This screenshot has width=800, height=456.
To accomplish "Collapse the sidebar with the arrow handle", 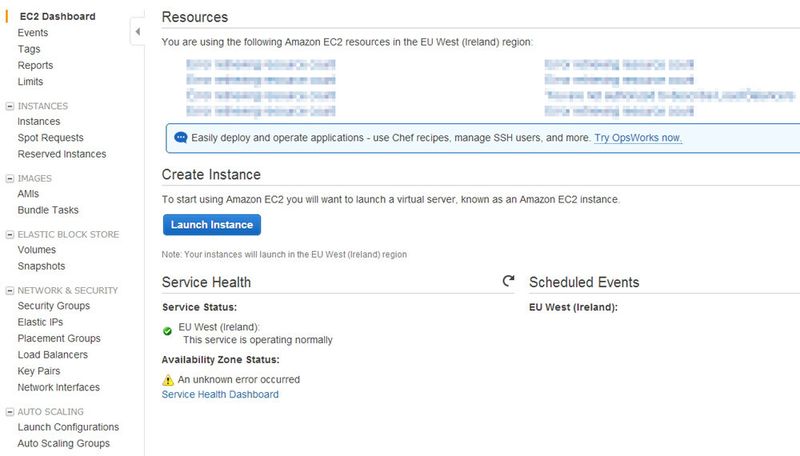I will click(x=137, y=32).
